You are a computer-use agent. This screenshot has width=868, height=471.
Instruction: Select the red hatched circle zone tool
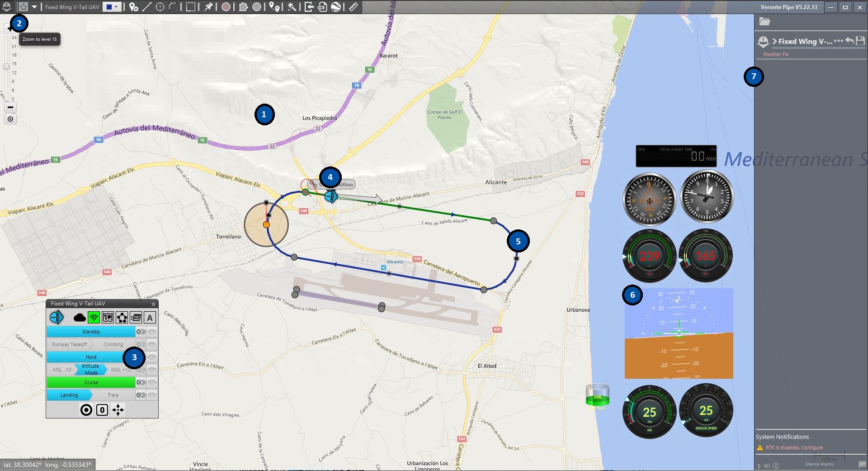point(226,7)
